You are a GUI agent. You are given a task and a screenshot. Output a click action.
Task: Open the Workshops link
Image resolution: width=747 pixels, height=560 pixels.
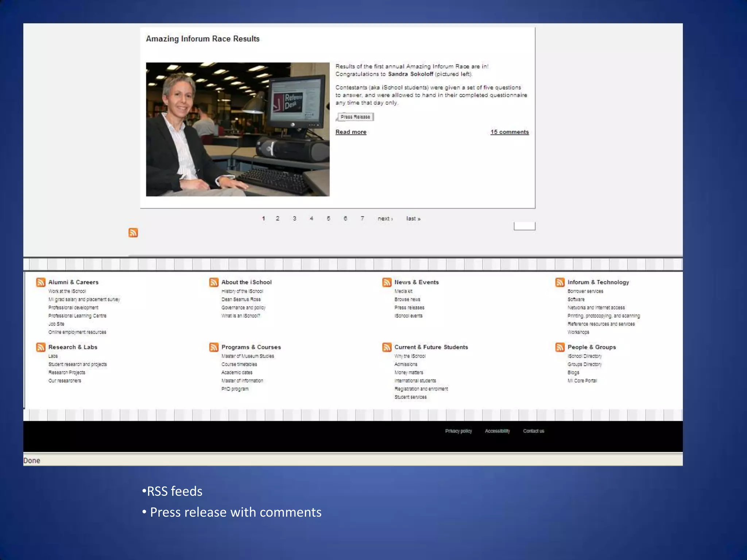[578, 332]
